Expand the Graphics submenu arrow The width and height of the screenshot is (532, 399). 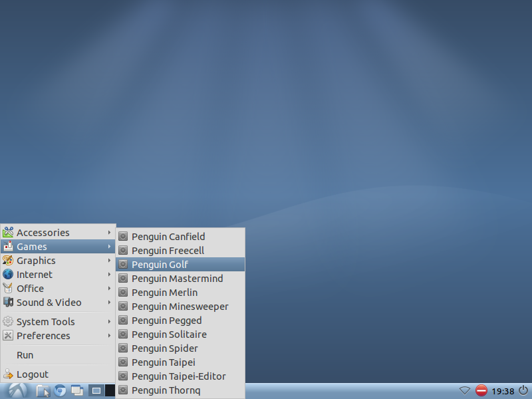(x=109, y=261)
